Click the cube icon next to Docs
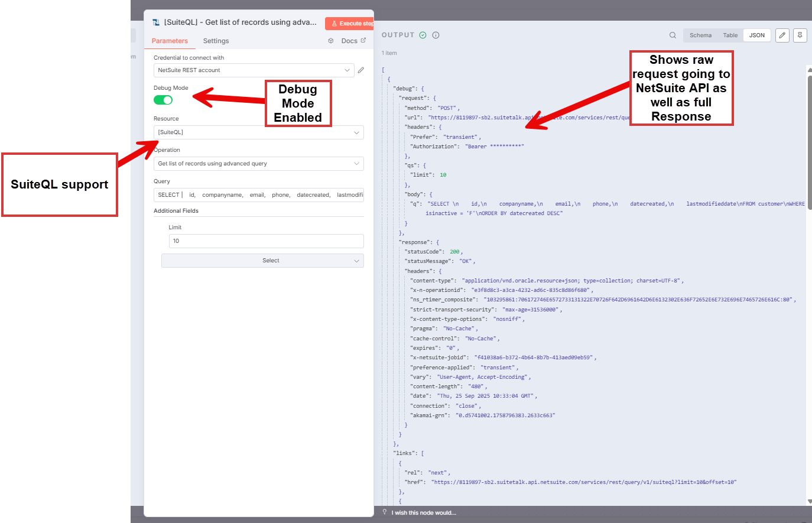This screenshot has width=812, height=523. [330, 41]
